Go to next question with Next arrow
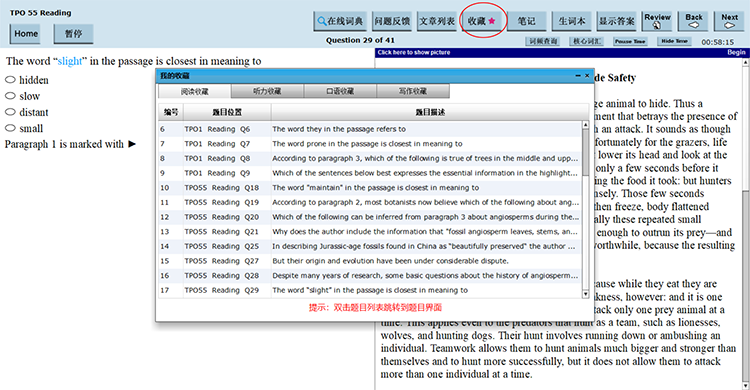 pos(729,21)
